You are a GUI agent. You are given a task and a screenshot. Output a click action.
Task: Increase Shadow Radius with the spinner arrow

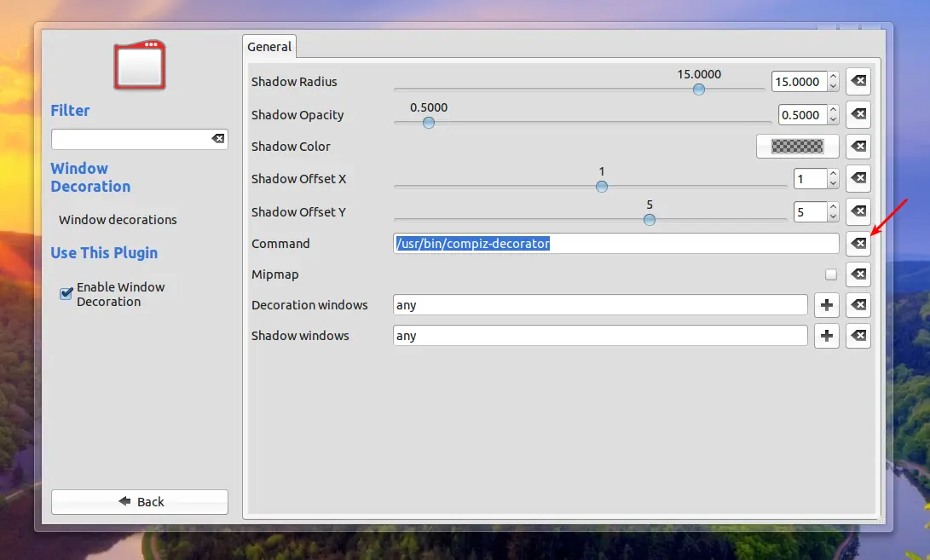[834, 77]
